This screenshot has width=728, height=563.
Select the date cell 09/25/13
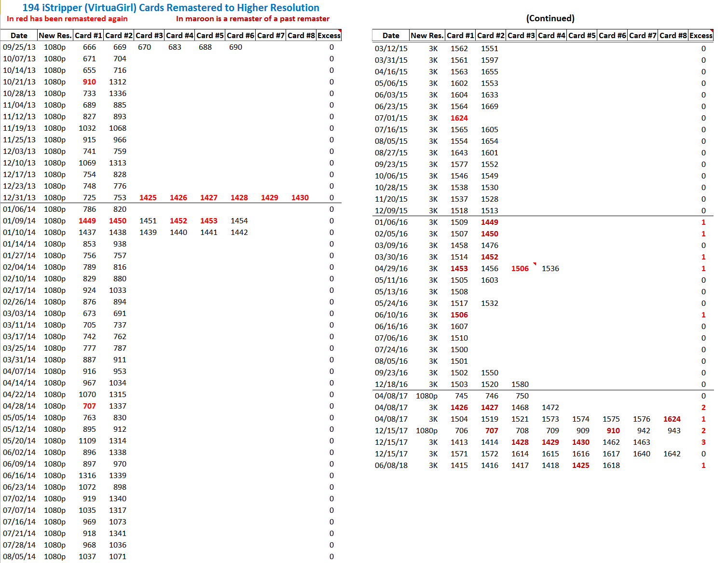pyautogui.click(x=19, y=47)
